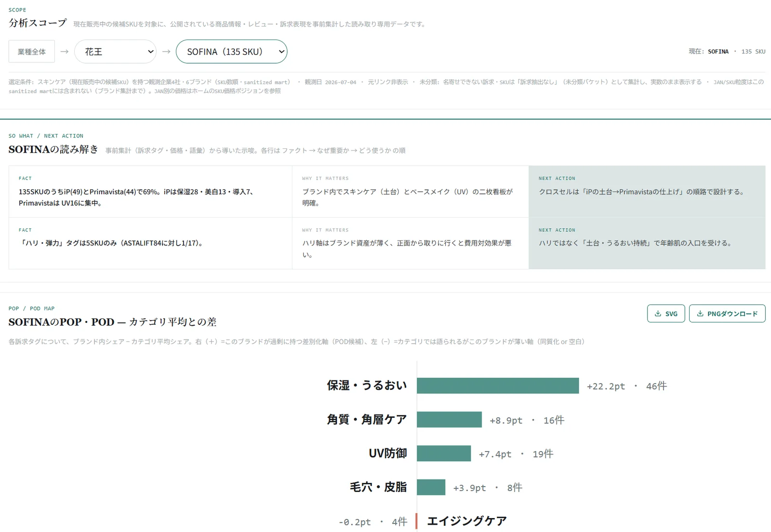Click the +22.2pt ・ 46件 value label

coord(627,386)
